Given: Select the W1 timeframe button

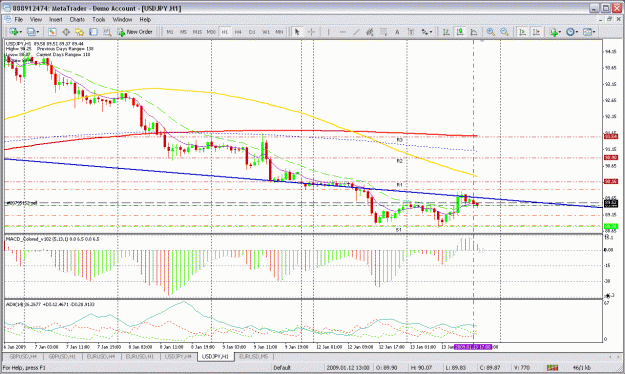Looking at the screenshot, I should (266, 32).
